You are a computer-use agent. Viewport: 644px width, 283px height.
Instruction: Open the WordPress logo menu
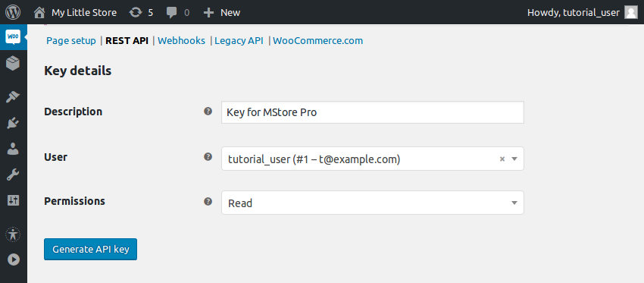pos(13,12)
